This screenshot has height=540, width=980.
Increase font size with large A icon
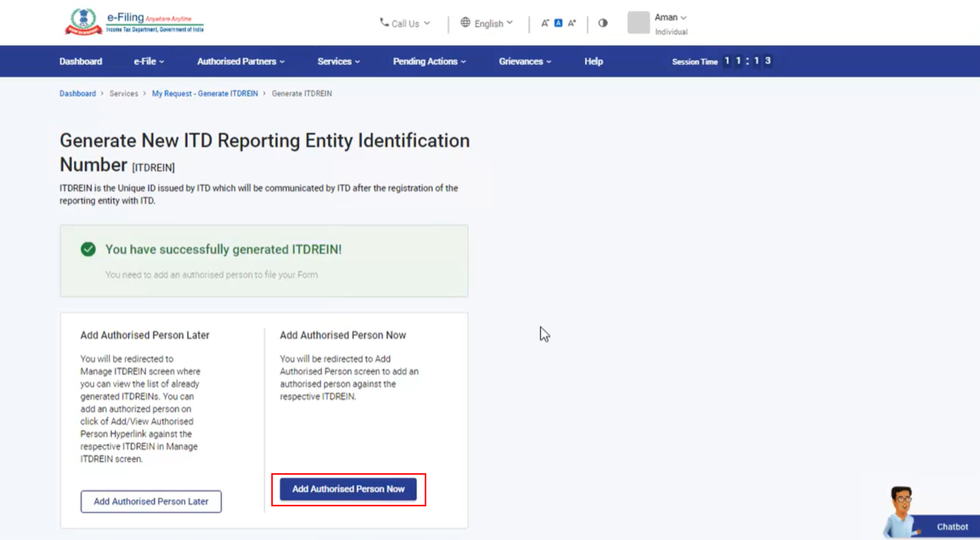(572, 23)
